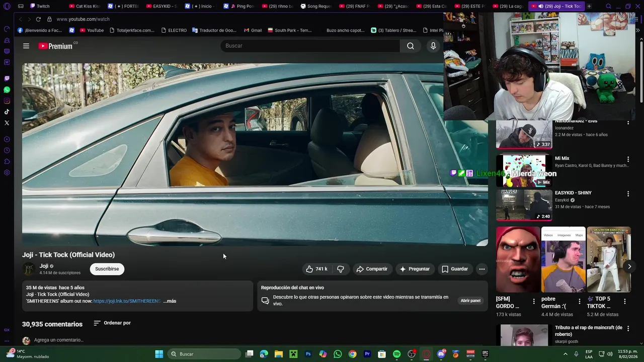Viewport: 644px width, 362px height.
Task: Save the video with Guardar
Action: tap(455, 269)
